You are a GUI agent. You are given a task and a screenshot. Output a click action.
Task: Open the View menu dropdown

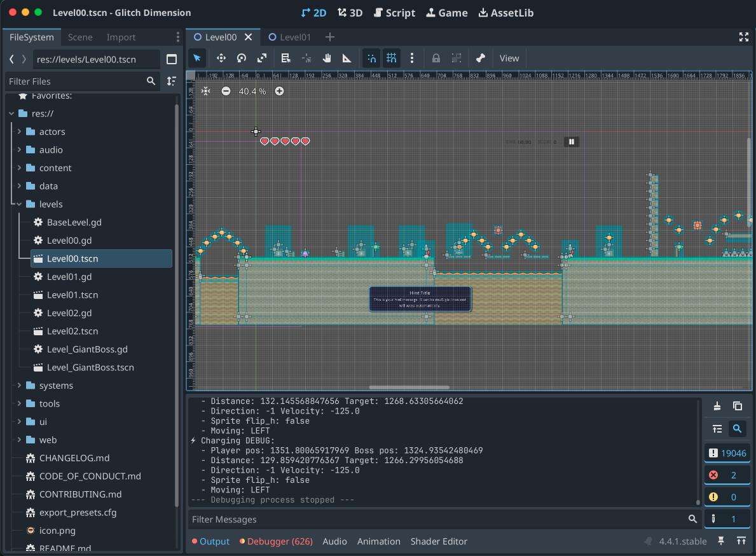point(509,58)
